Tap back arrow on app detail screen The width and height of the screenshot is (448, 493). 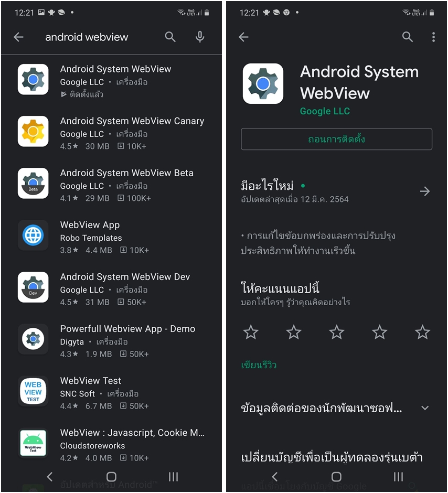click(x=243, y=37)
